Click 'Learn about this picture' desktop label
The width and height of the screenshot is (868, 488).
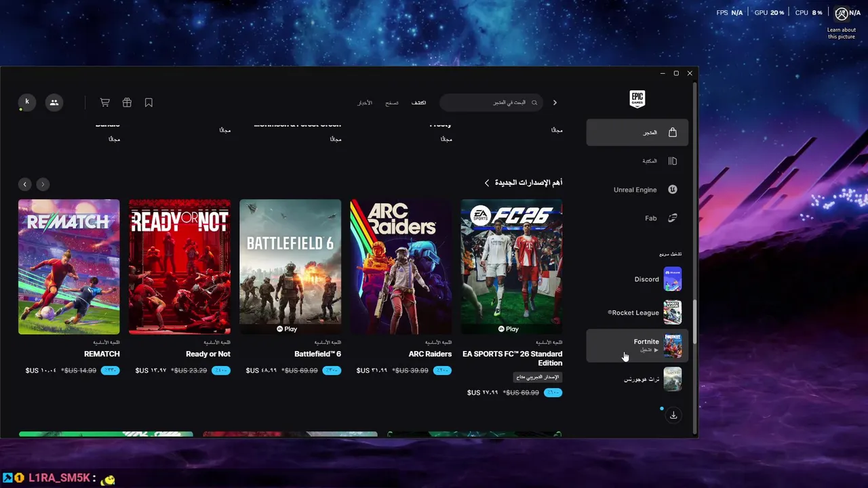[x=842, y=33]
